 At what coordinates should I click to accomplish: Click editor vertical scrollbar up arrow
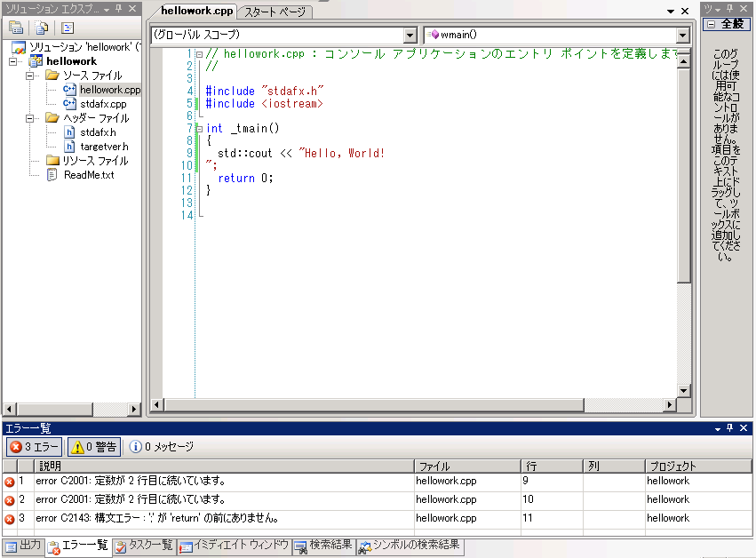[x=683, y=61]
